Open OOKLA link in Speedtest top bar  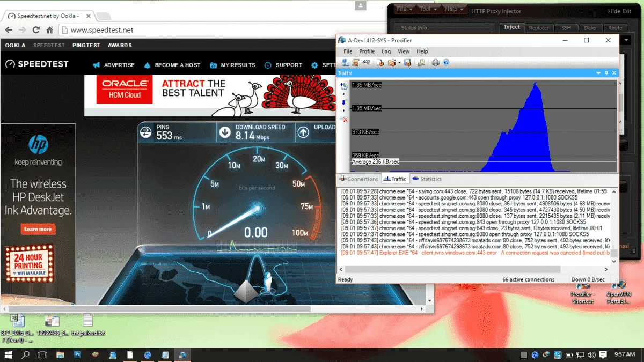pyautogui.click(x=15, y=46)
